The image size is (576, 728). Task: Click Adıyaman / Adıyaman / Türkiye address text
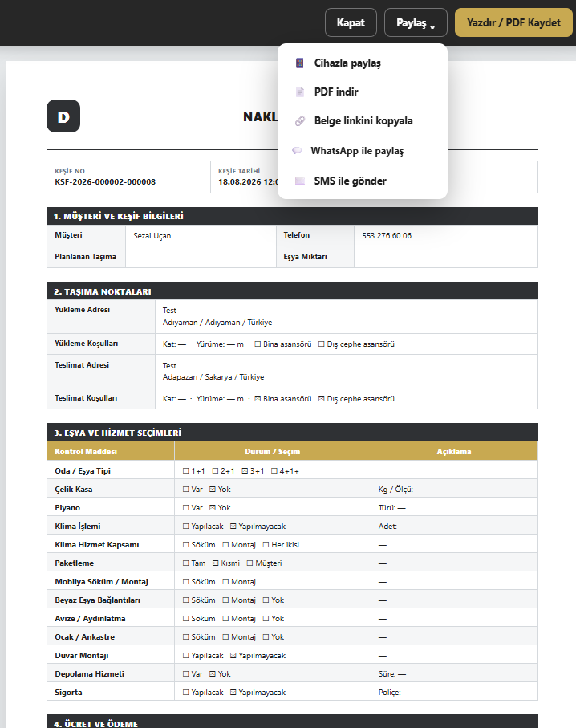pyautogui.click(x=217, y=323)
